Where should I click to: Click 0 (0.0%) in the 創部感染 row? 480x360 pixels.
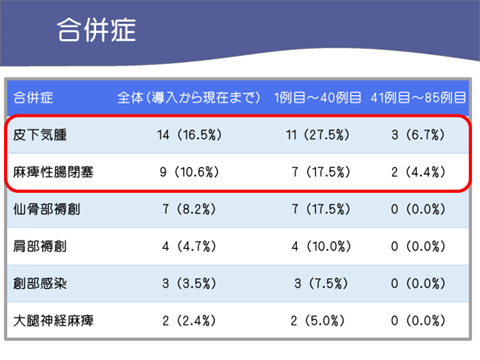[x=418, y=284]
